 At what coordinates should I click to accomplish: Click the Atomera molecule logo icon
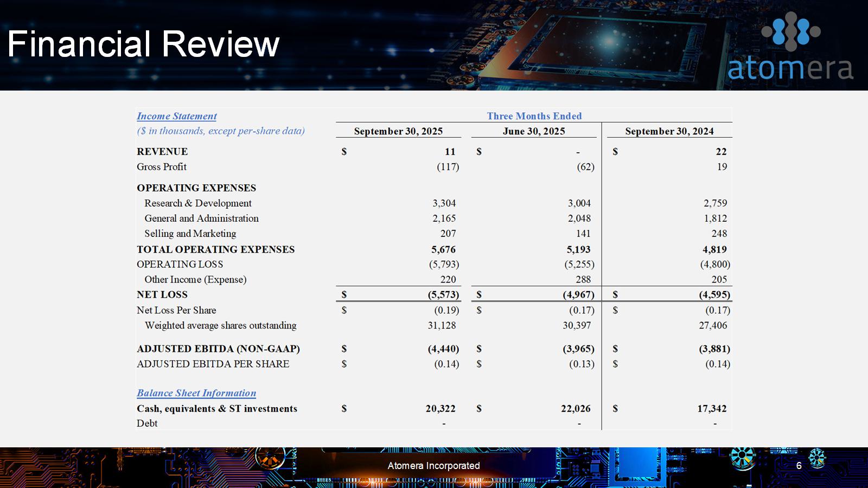(790, 31)
